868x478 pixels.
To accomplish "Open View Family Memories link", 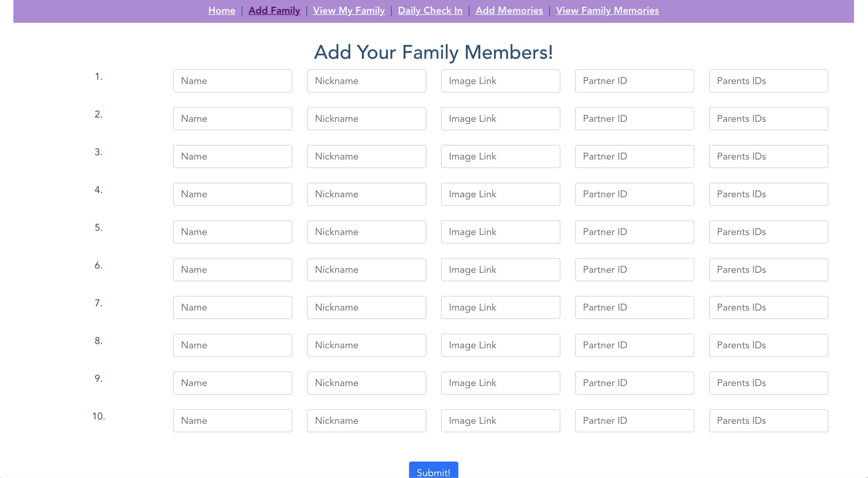I will pos(607,10).
